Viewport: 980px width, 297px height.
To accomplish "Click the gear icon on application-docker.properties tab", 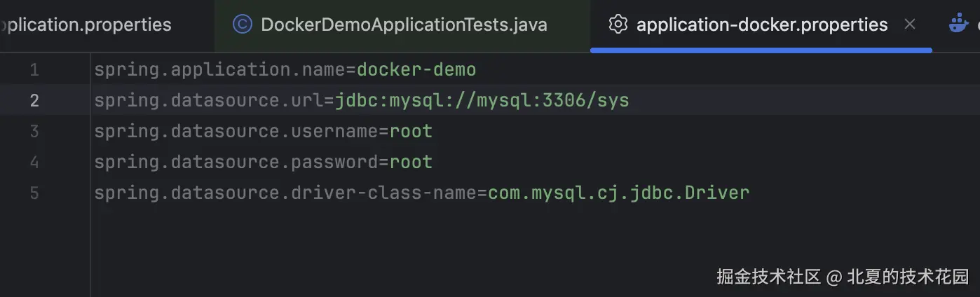I will 618,25.
